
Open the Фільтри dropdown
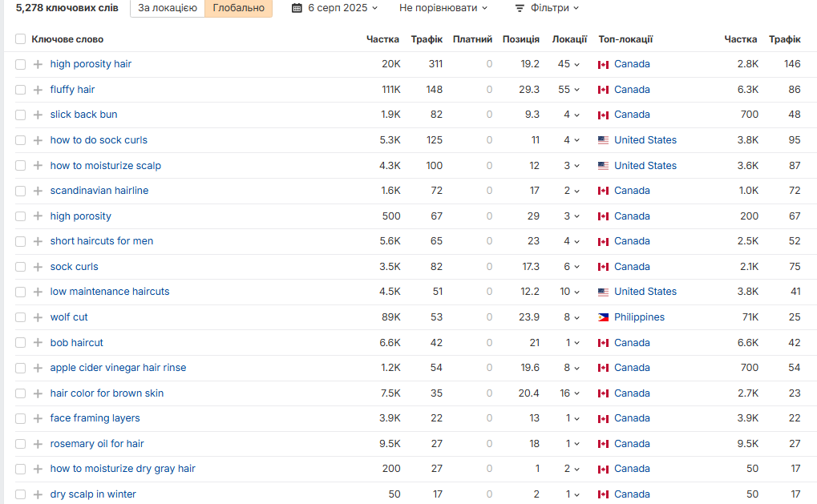coord(547,8)
